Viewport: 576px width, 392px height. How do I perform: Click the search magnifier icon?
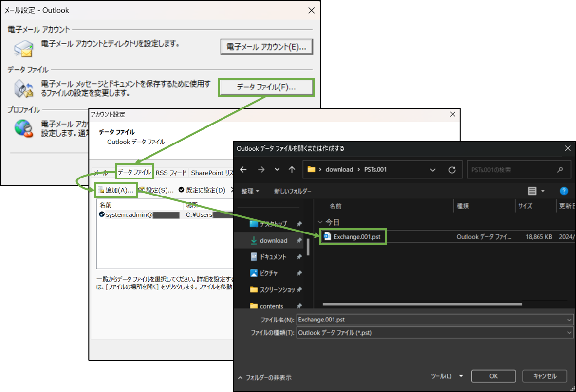click(x=560, y=170)
